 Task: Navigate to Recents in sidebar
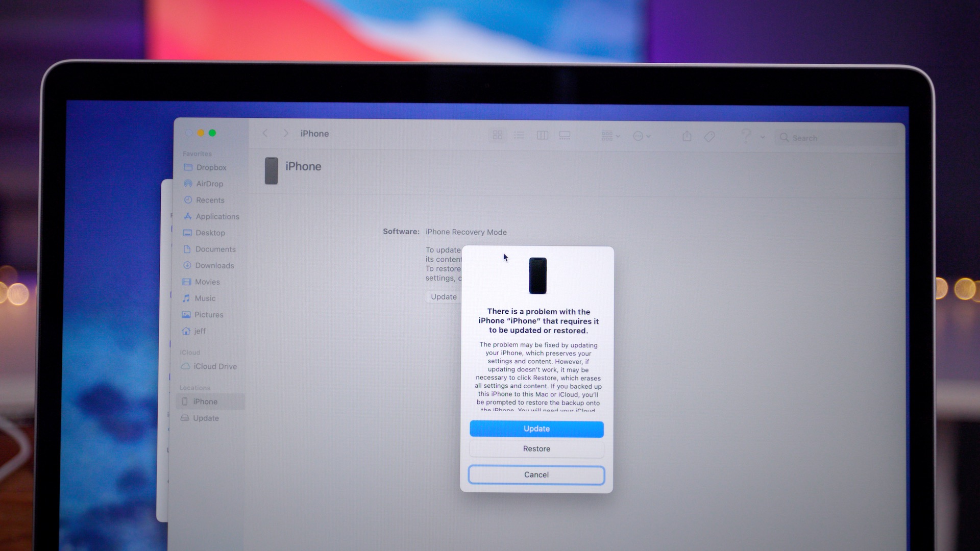coord(209,199)
